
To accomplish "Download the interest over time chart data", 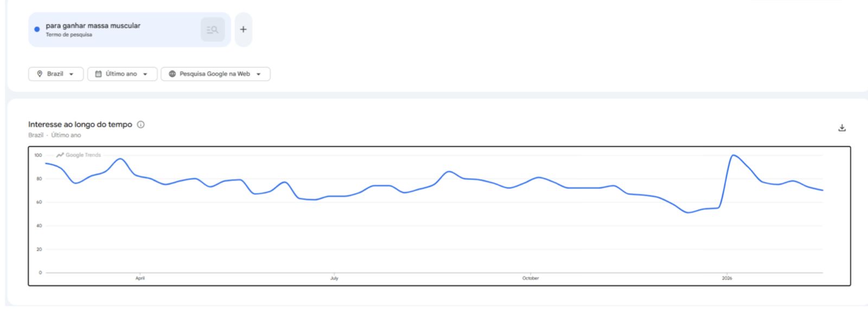I will [x=842, y=128].
